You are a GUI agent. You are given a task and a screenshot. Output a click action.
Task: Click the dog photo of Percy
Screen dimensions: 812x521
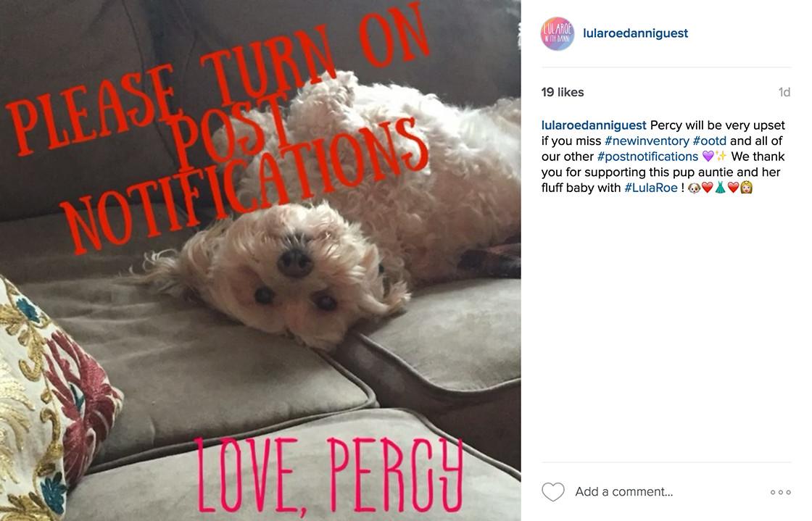[260, 260]
